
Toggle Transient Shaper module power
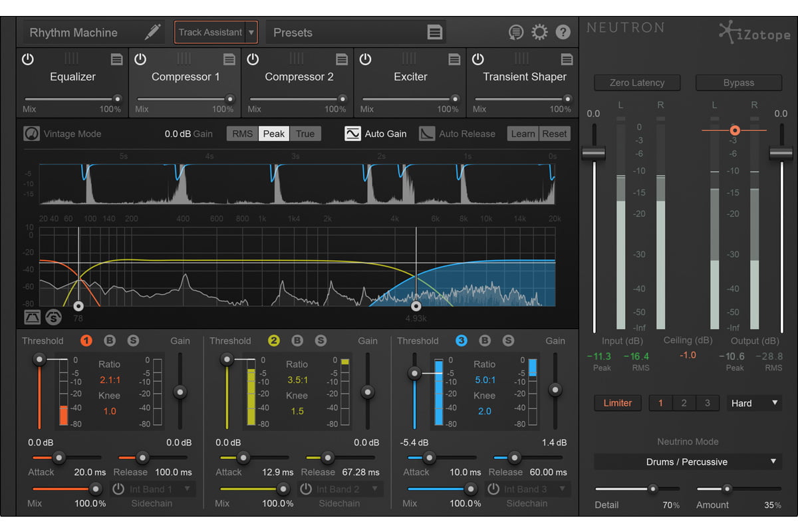(477, 59)
